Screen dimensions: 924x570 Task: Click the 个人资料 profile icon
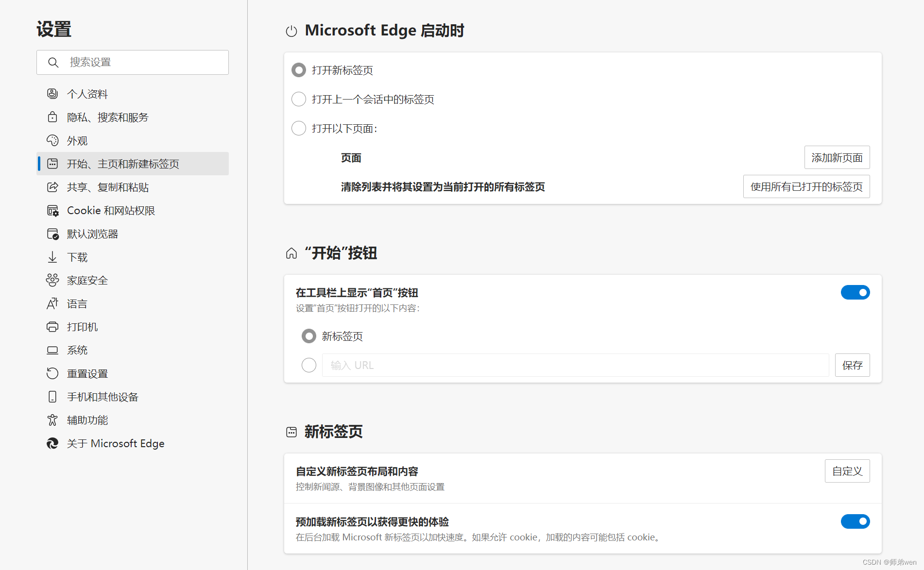pos(52,94)
